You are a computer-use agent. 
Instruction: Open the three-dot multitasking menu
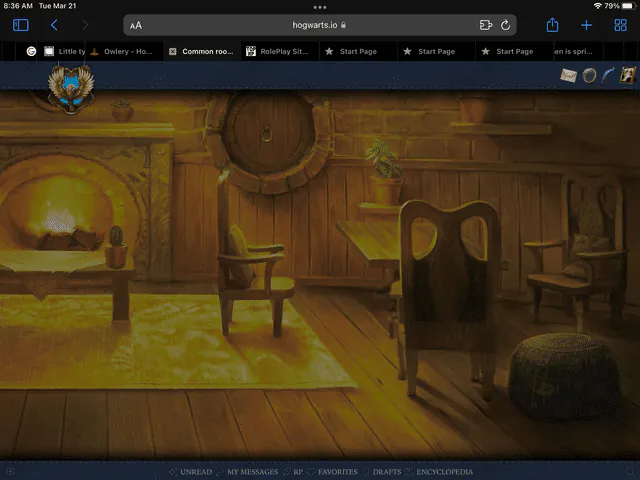pos(320,7)
